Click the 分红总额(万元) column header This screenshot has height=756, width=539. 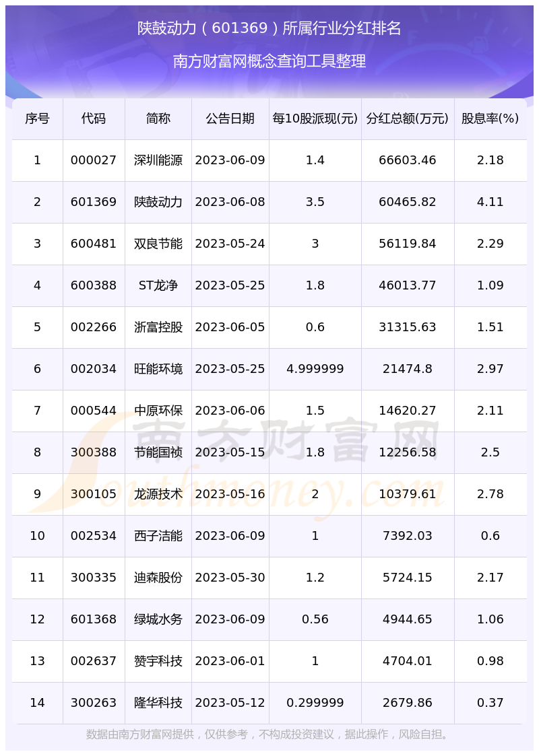408,119
